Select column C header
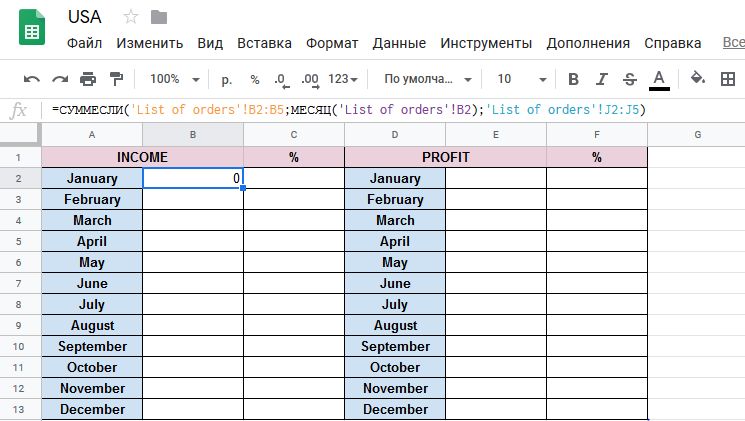The width and height of the screenshot is (745, 421). click(x=294, y=135)
